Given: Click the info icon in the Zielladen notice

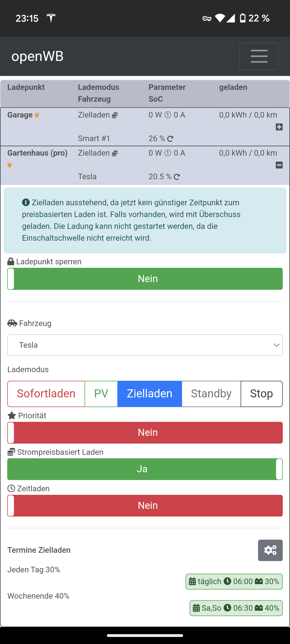Looking at the screenshot, I should 26,202.
